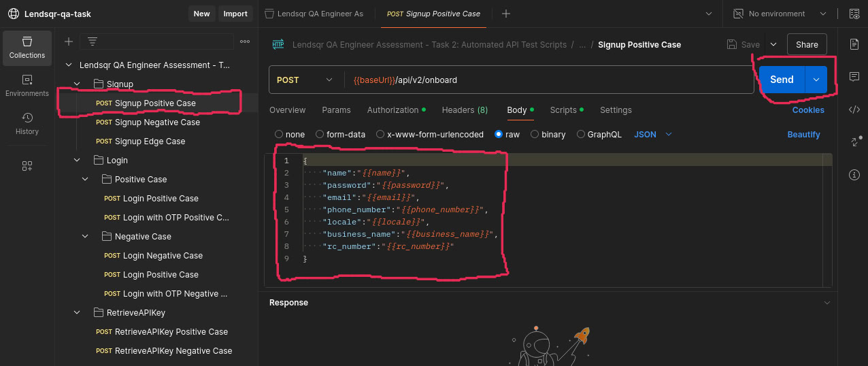Open the Cookies link
This screenshot has width=868, height=366.
(808, 110)
